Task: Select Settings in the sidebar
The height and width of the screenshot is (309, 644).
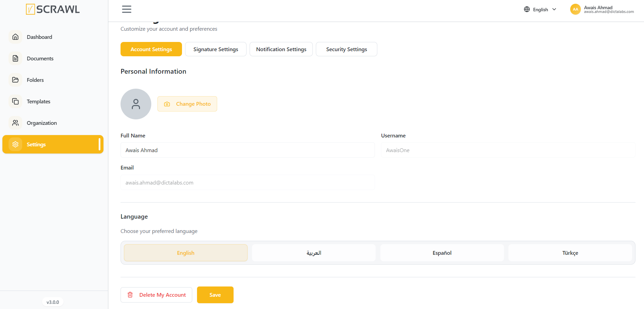Action: [53, 144]
